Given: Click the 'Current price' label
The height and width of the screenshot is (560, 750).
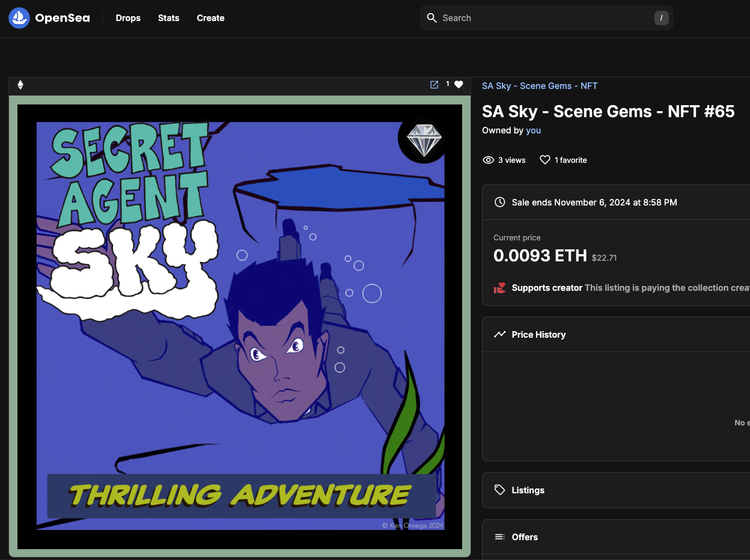Looking at the screenshot, I should point(517,238).
